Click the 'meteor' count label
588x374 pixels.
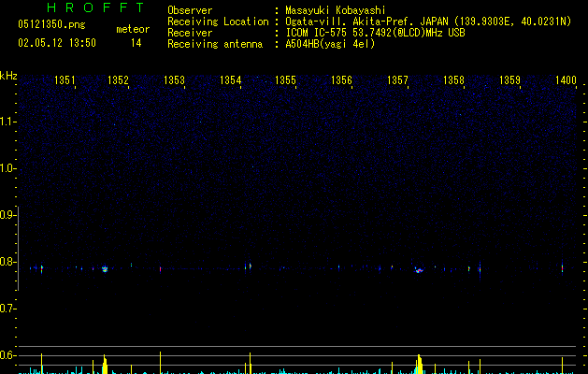point(133,29)
